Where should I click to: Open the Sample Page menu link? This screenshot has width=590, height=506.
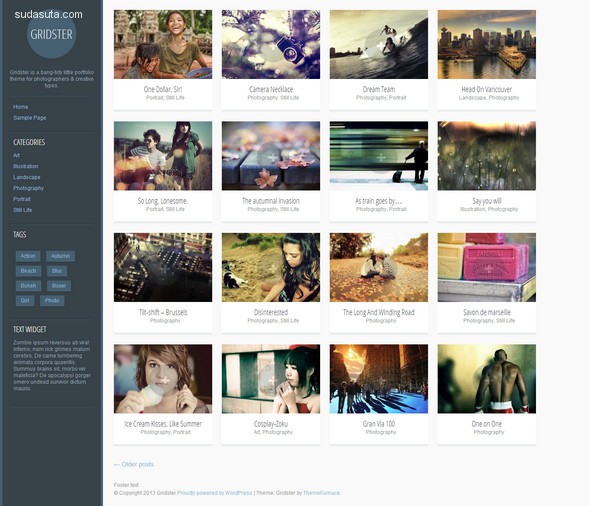[29, 118]
